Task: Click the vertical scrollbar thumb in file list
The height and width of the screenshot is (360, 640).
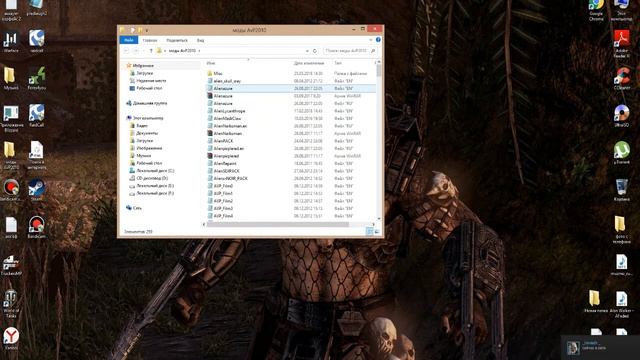Action: 379,70
